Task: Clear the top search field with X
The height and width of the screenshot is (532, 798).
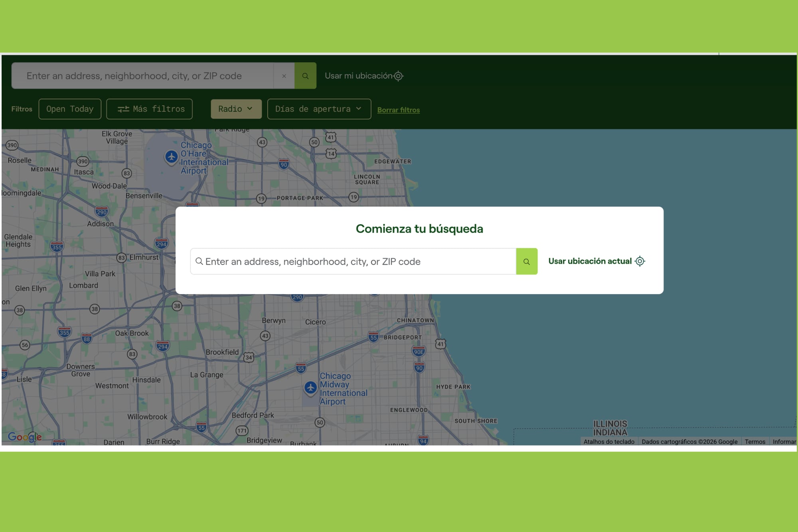Action: tap(284, 76)
